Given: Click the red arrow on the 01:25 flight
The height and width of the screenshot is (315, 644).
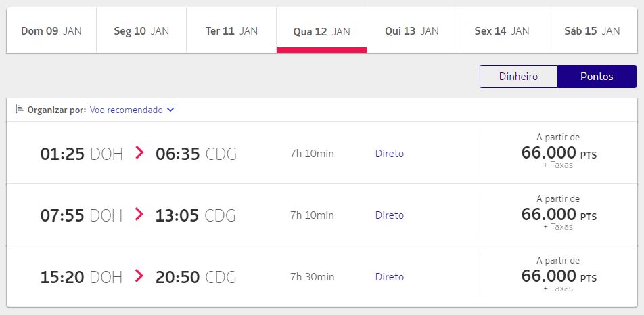Looking at the screenshot, I should coord(139,153).
